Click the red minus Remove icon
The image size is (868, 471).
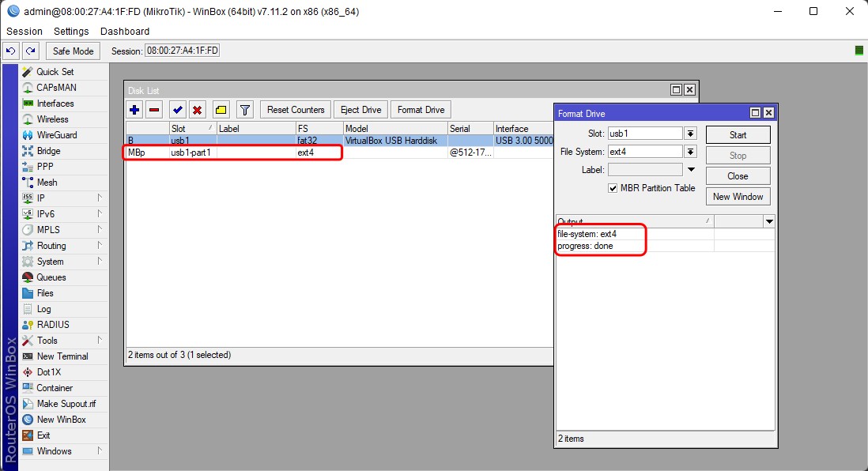click(154, 110)
